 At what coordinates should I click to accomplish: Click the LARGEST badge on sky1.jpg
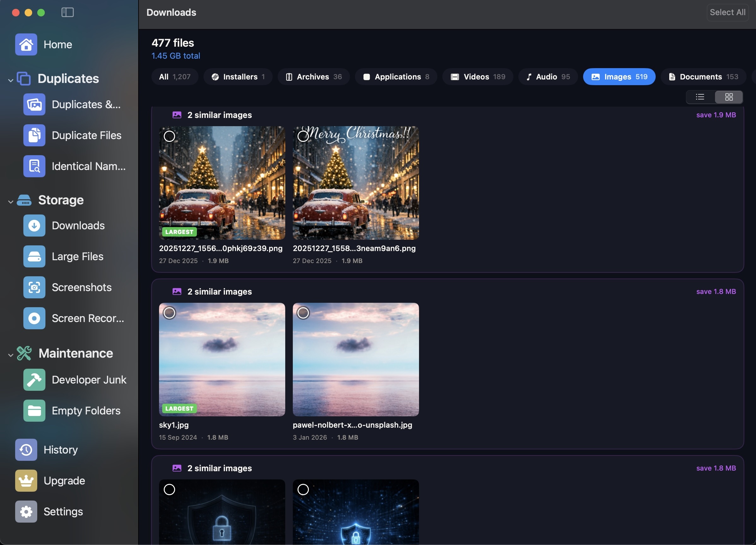(x=179, y=408)
